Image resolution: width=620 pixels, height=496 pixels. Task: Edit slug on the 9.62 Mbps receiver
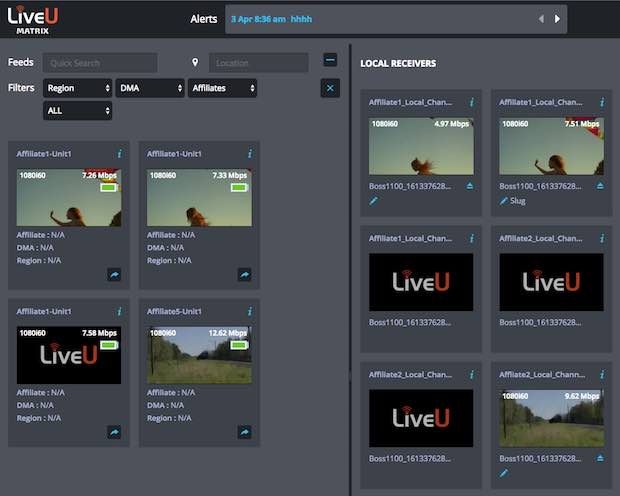(x=503, y=473)
